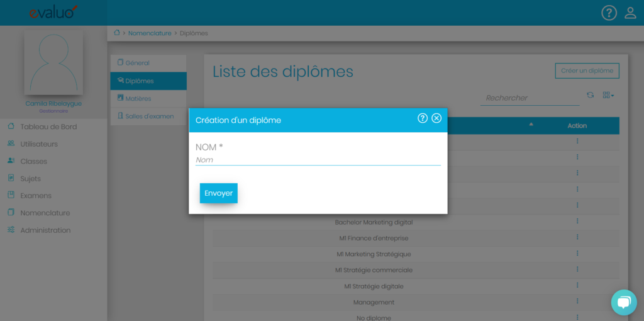
Task: Click the help icon in dialog header
Action: coord(423,118)
